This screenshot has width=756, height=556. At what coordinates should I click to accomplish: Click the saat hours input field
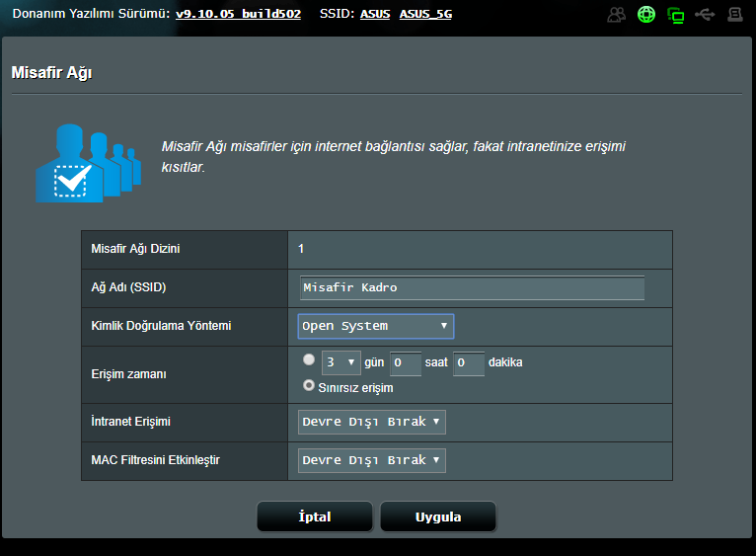coord(406,363)
